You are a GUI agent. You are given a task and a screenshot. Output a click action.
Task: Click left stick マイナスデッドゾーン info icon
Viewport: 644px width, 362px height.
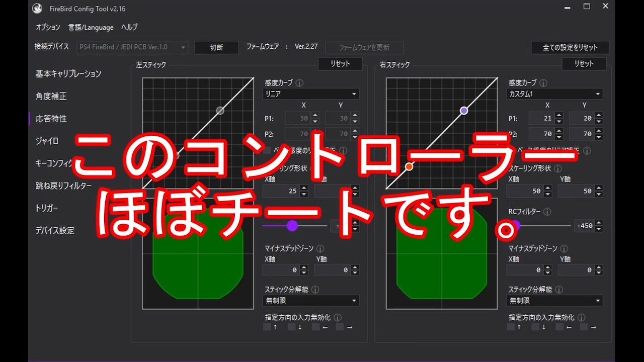click(x=320, y=248)
